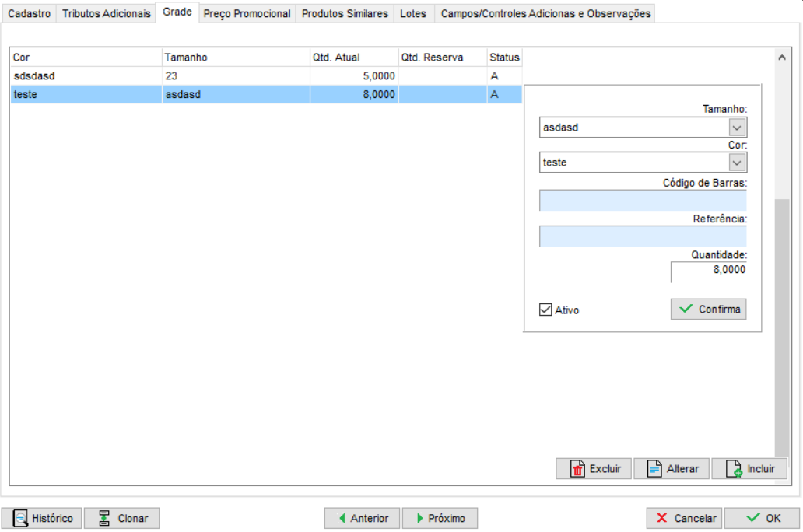Open the Cor dropdown arrow
This screenshot has height=532, width=803.
737,163
